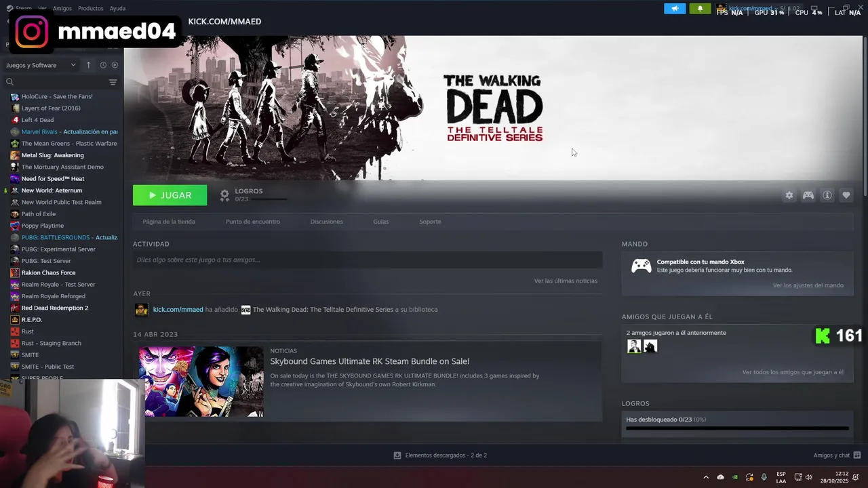Click the OneDrive cloud tray icon

(721, 477)
